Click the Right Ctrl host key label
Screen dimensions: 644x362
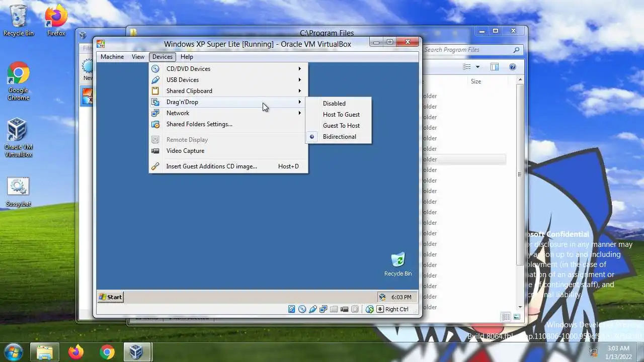click(x=396, y=309)
